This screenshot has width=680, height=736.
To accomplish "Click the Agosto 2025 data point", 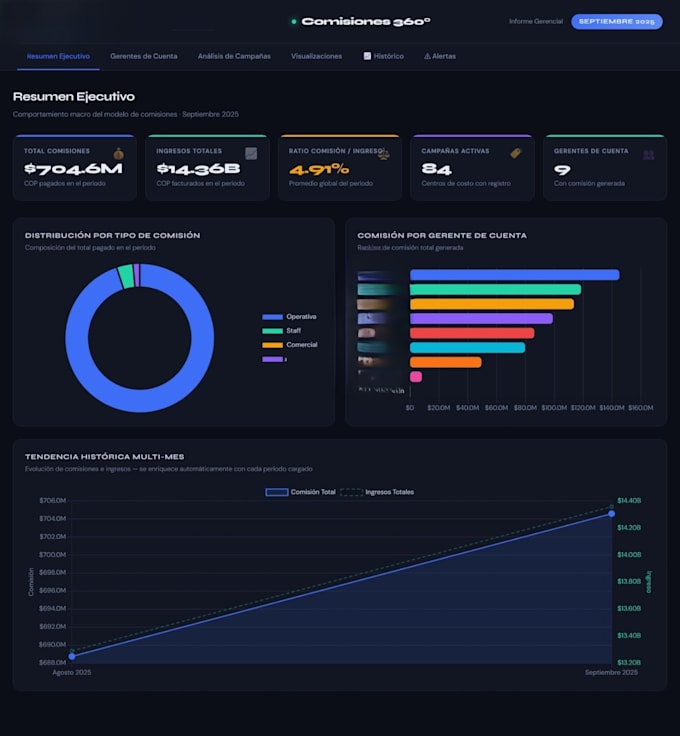I will (x=72, y=656).
